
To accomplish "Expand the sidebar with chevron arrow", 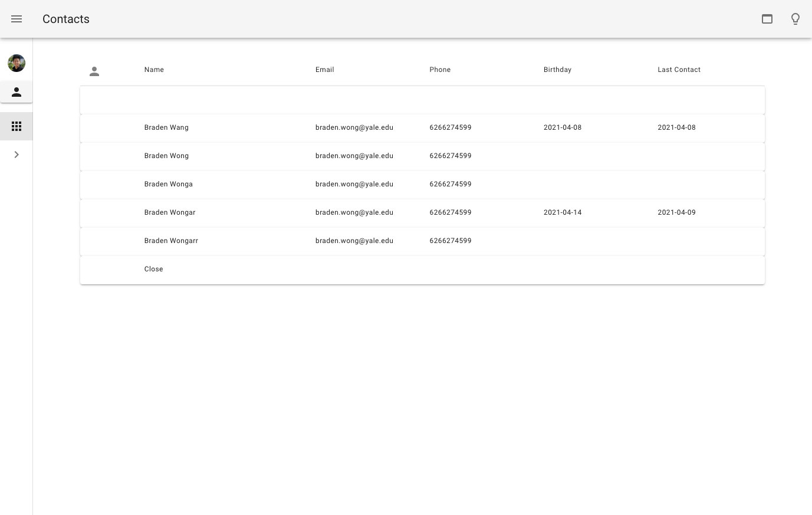I will [17, 155].
